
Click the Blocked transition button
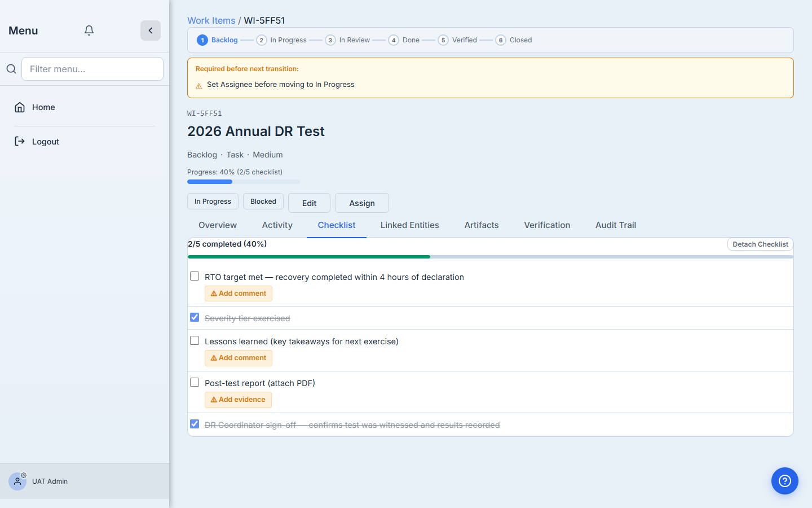click(x=263, y=202)
